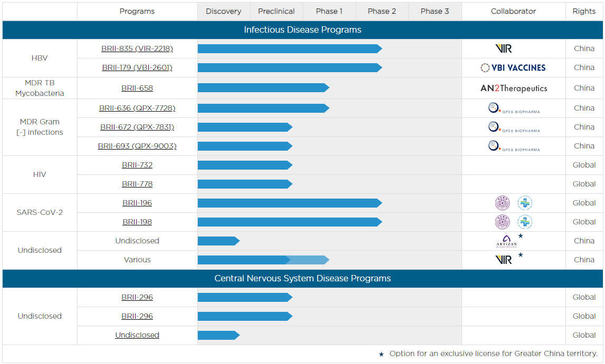Click the VIR logo in the BRII-835 row

[504, 48]
